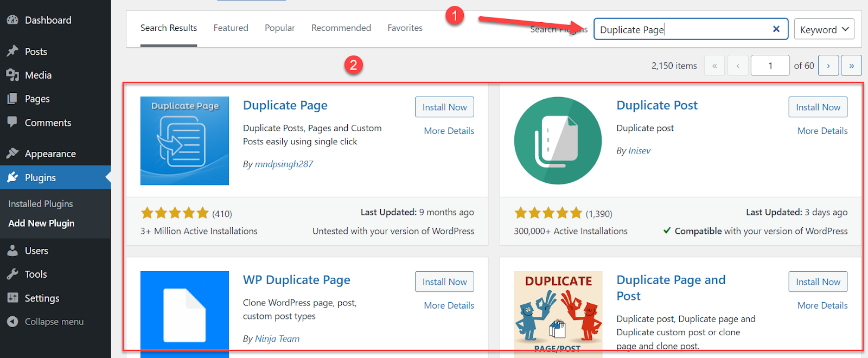Click the Duplicate Post green plugin icon
Viewport: 868px width, 358px height.
[558, 141]
